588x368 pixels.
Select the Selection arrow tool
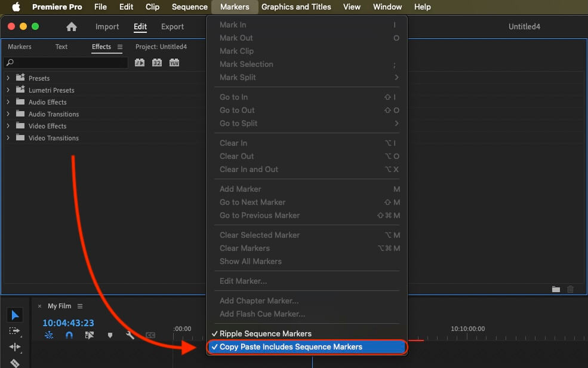(x=14, y=315)
